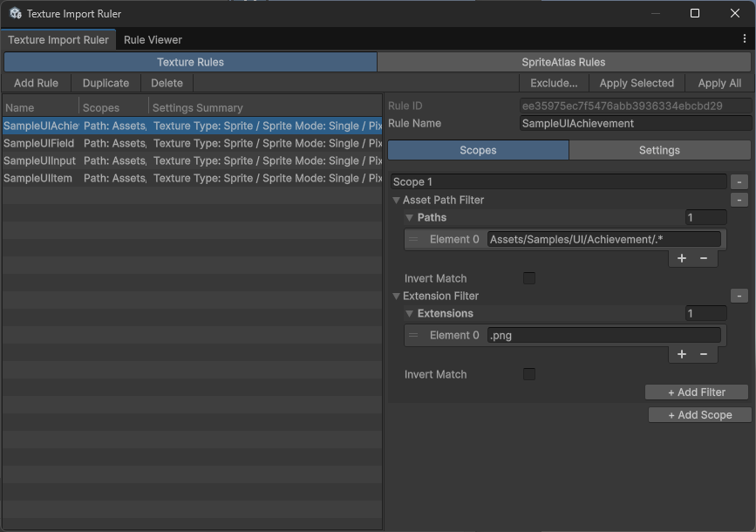
Task: Click the Settings Summary column header
Action: pyautogui.click(x=265, y=107)
